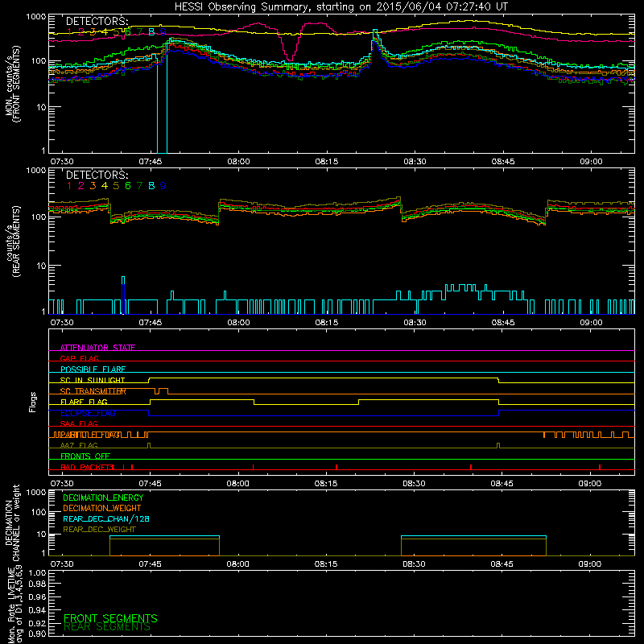Click cyan detector 8 in rear segments legend
Viewport: 644px width, 644px height.
[x=151, y=186]
